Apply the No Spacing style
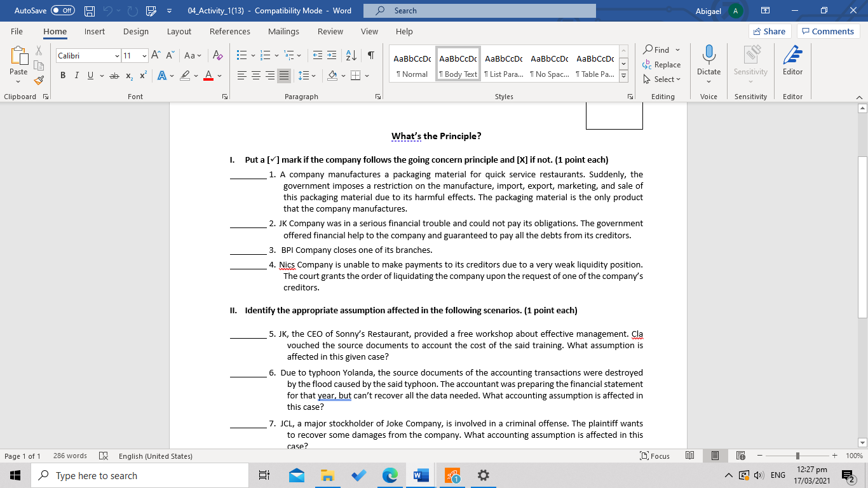Screen dimensions: 868x488 (548, 64)
